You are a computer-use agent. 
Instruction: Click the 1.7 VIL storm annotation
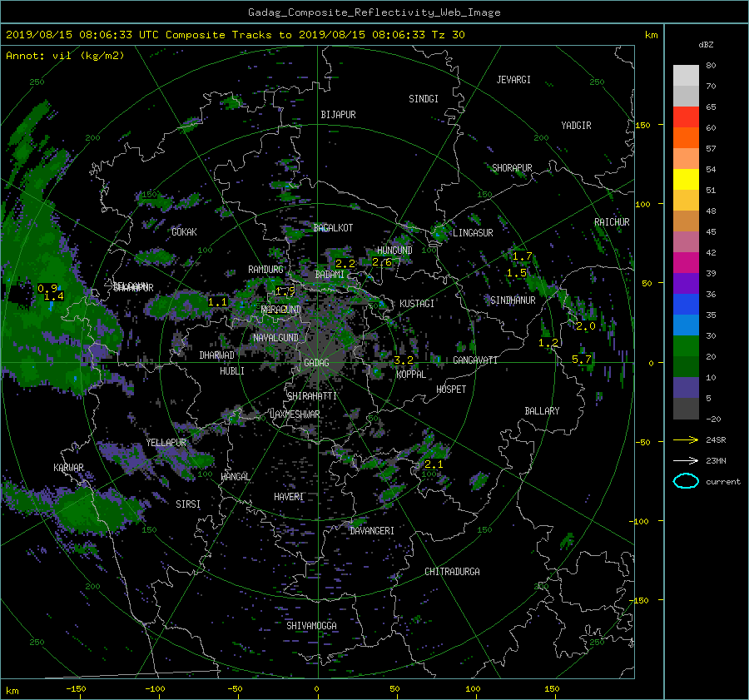pyautogui.click(x=522, y=256)
